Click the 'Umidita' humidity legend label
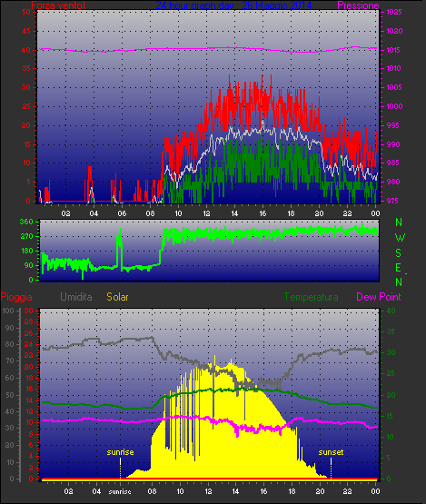 (x=76, y=297)
